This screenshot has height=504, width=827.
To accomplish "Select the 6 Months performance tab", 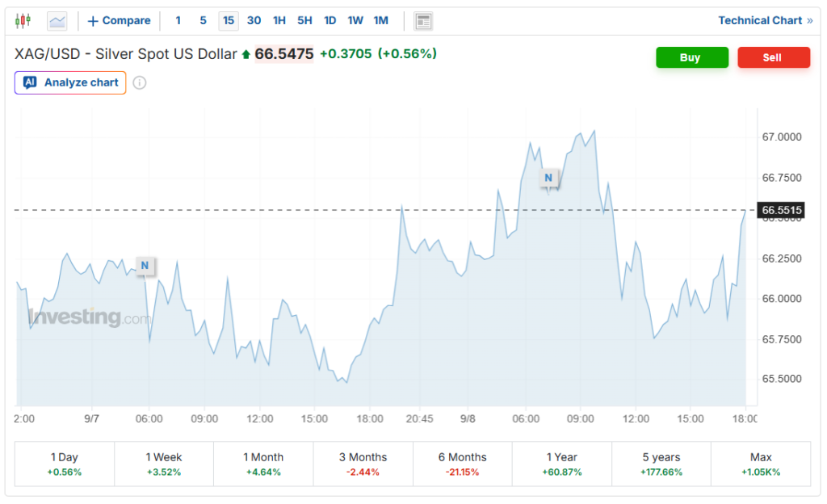I will (x=463, y=464).
